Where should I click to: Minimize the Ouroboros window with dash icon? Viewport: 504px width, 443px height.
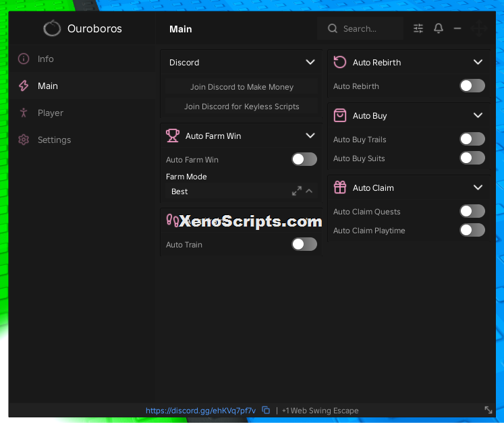[x=457, y=28]
